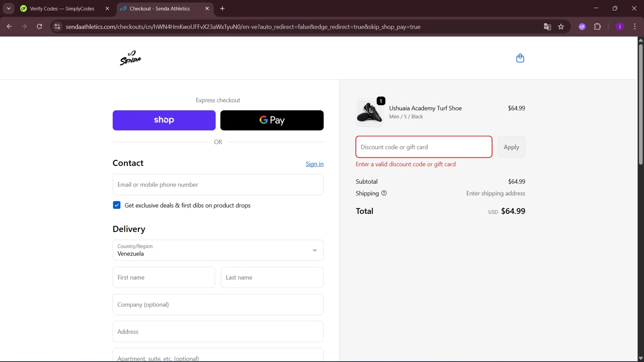Open the tab search dropdown arrow
The image size is (644, 362).
tap(9, 9)
